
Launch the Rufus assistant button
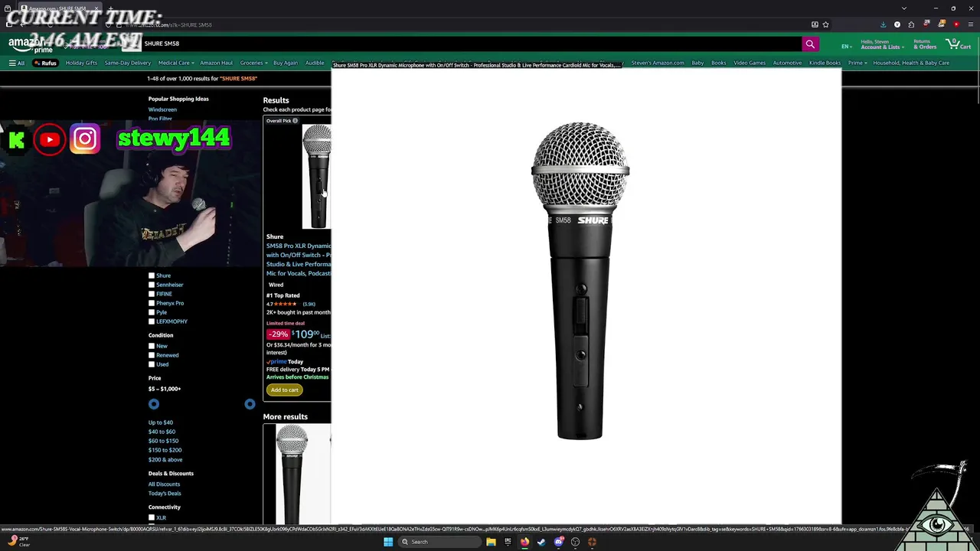pos(45,63)
